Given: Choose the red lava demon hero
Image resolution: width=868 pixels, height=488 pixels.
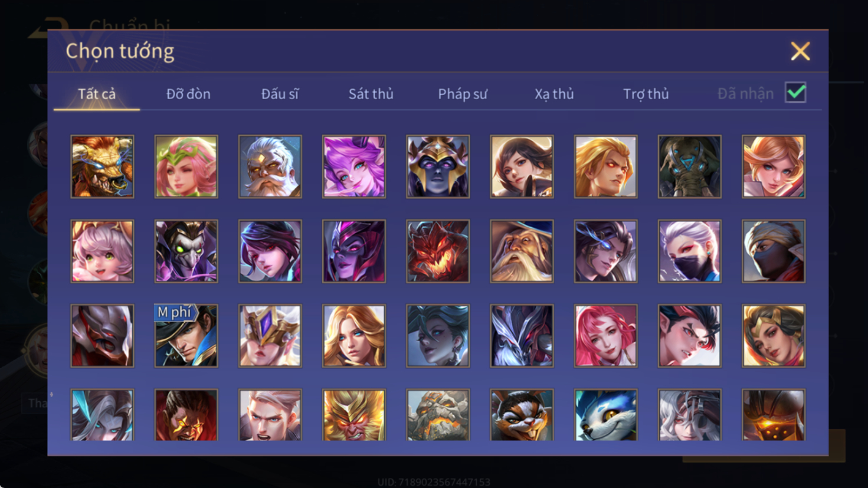Looking at the screenshot, I should point(438,251).
